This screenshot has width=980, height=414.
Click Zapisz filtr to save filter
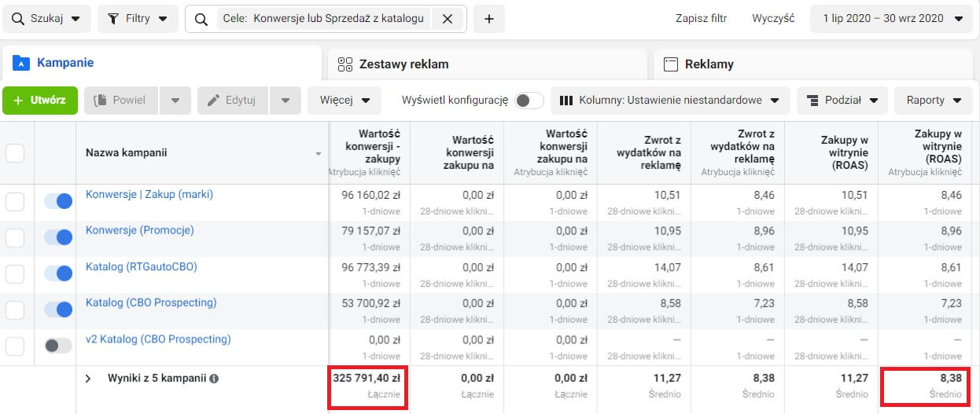click(701, 18)
